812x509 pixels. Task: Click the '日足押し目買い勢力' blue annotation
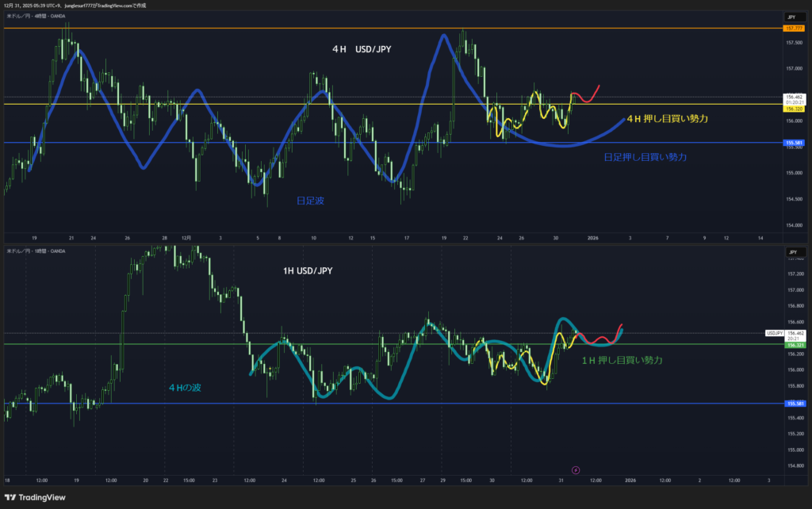pyautogui.click(x=645, y=158)
